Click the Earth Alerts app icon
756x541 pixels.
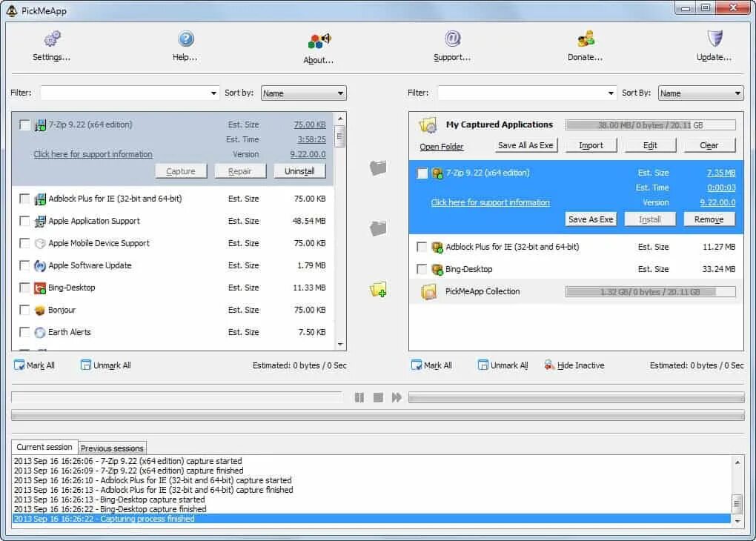click(39, 332)
